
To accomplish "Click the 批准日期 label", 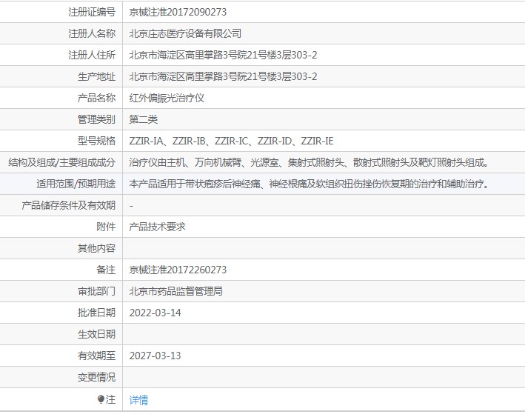I will point(96,313).
